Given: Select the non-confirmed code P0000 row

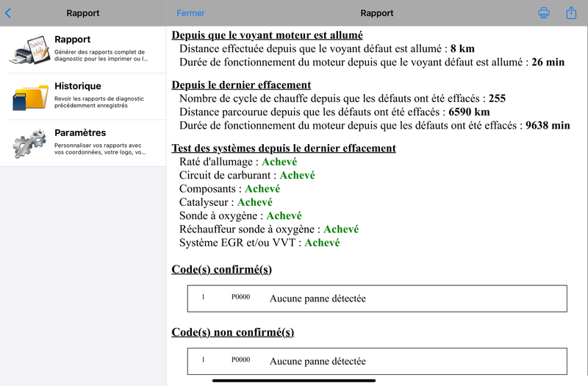Looking at the screenshot, I should [x=377, y=361].
